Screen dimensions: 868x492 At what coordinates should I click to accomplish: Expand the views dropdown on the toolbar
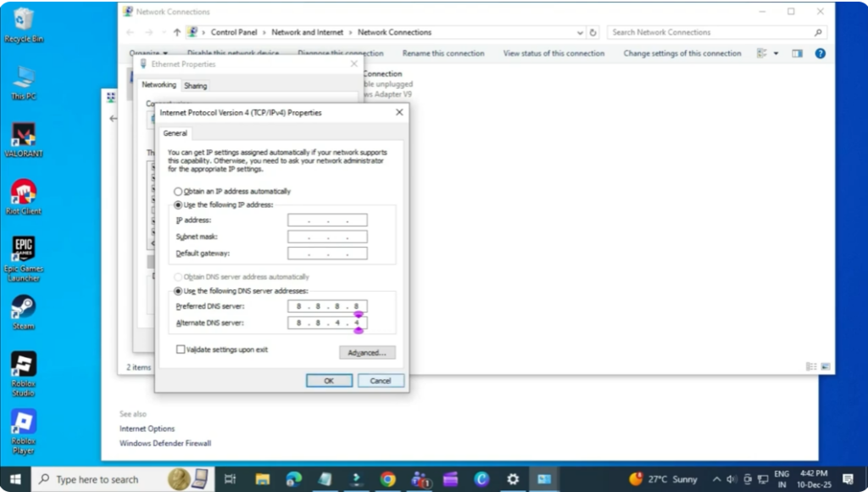click(x=775, y=53)
